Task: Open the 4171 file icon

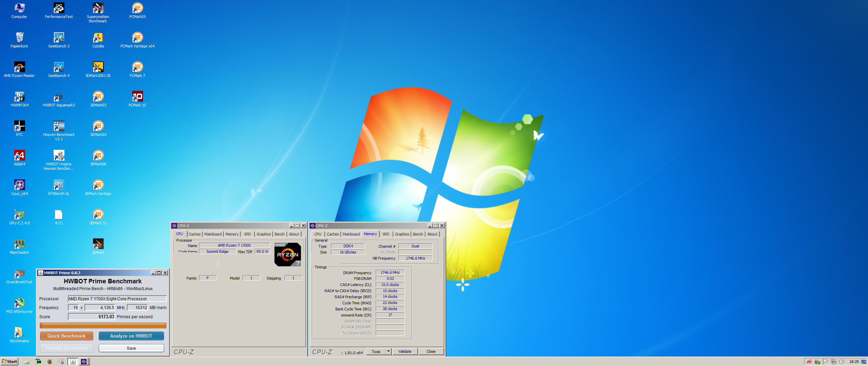Action: (59, 217)
